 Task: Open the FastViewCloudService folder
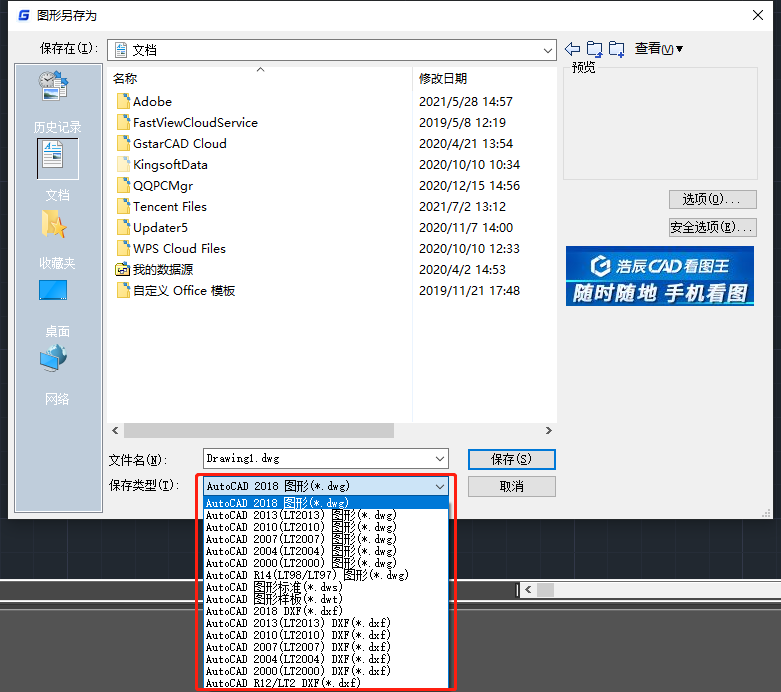click(187, 123)
